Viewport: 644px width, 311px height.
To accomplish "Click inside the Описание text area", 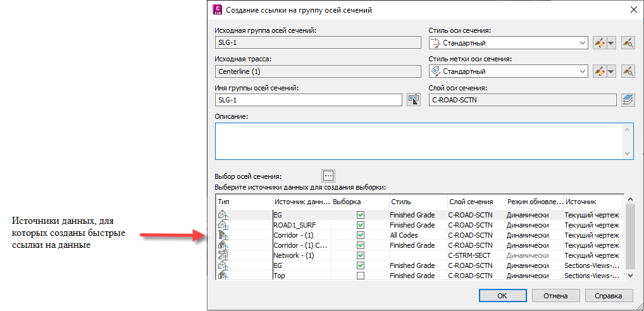I will coord(419,141).
